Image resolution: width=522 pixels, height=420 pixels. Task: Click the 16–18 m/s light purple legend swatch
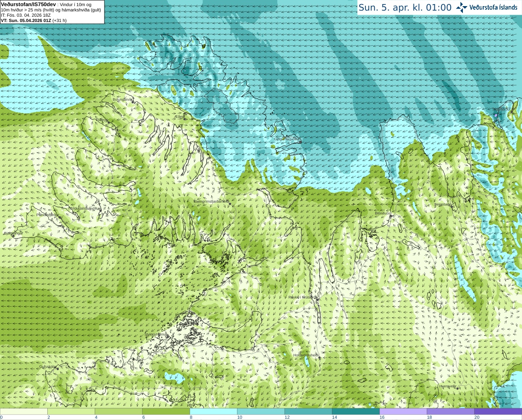[x=403, y=411]
